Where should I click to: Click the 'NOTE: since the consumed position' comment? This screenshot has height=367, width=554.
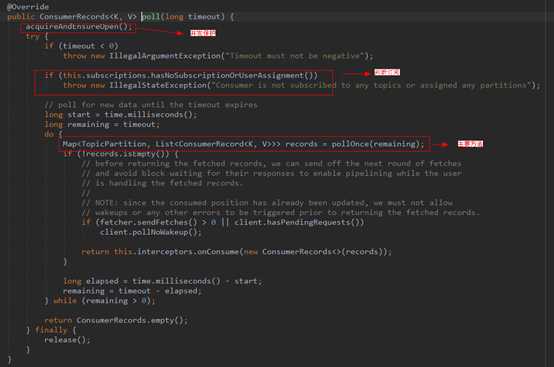pos(267,203)
